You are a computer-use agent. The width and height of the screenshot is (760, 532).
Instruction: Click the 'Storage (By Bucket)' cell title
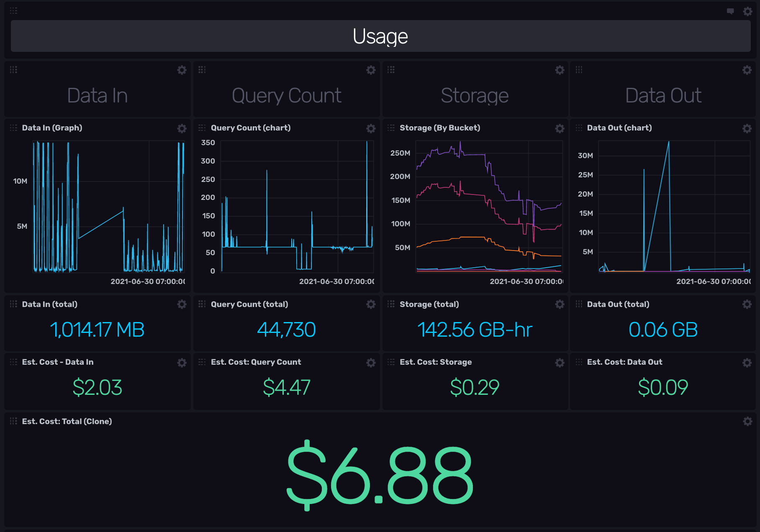tap(440, 128)
